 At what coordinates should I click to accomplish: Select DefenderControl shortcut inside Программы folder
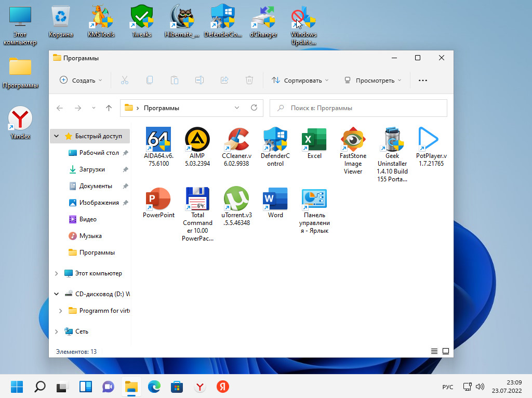[275, 147]
